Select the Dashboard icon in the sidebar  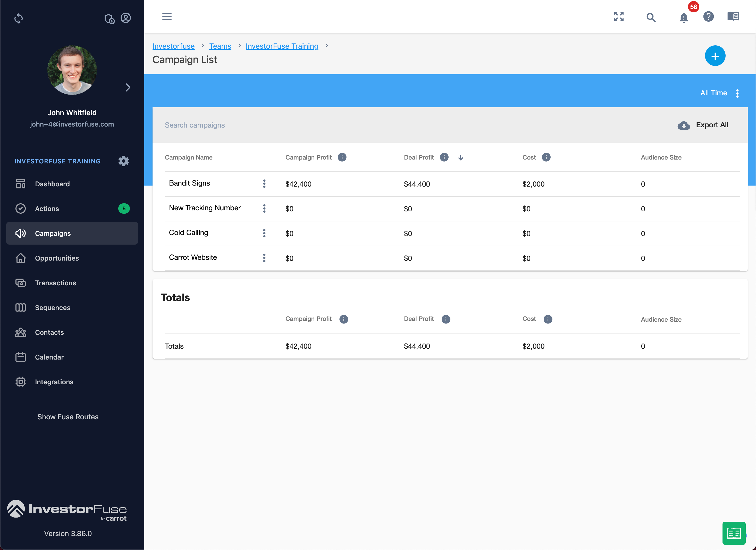point(20,184)
